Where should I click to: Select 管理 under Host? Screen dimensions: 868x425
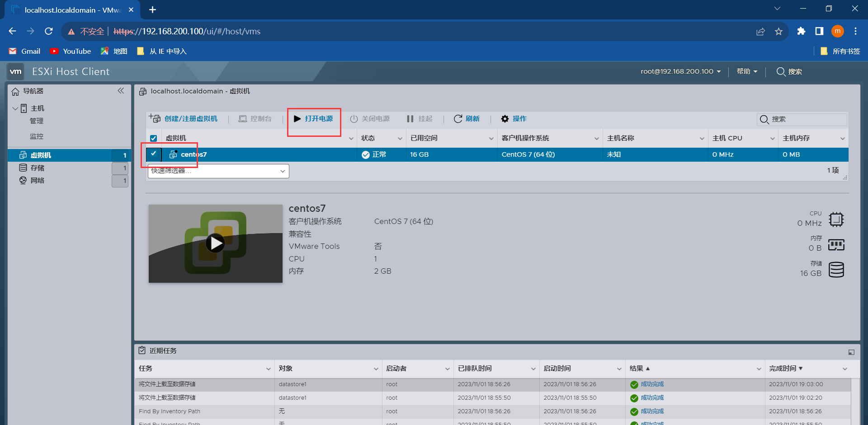[x=37, y=121]
